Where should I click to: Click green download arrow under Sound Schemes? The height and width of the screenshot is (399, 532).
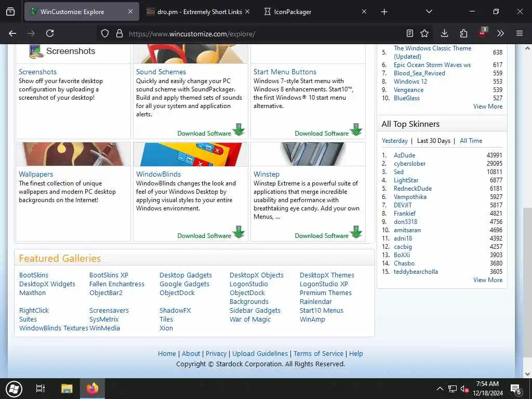pos(239,129)
